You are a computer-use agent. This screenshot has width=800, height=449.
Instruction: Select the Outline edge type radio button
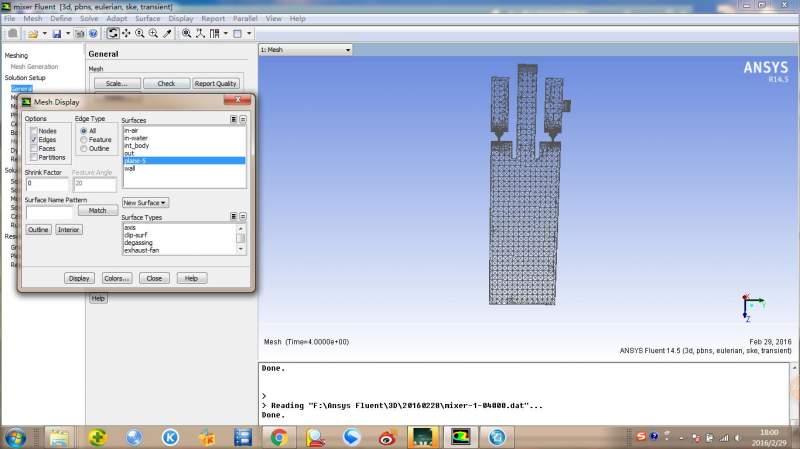(x=84, y=148)
